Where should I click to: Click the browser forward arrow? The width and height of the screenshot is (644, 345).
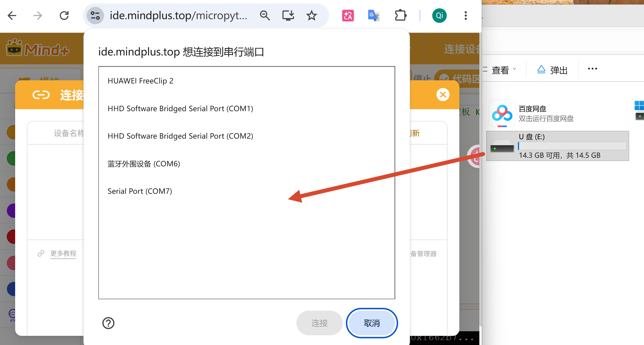click(x=38, y=15)
